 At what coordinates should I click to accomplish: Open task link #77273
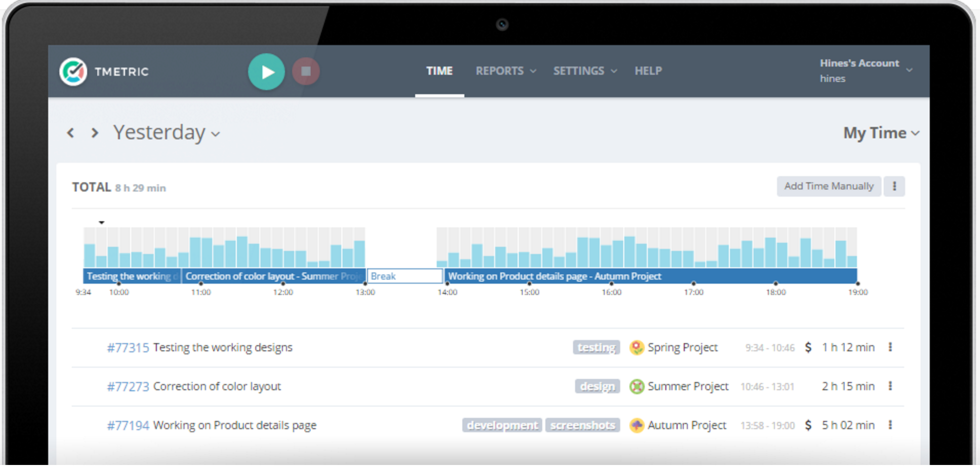coord(128,387)
